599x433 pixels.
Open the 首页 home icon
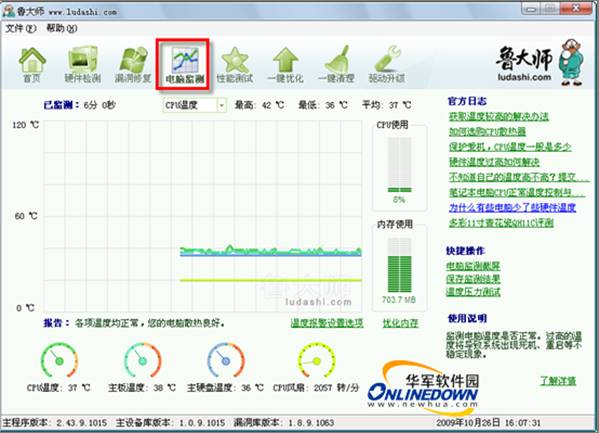pos(32,65)
